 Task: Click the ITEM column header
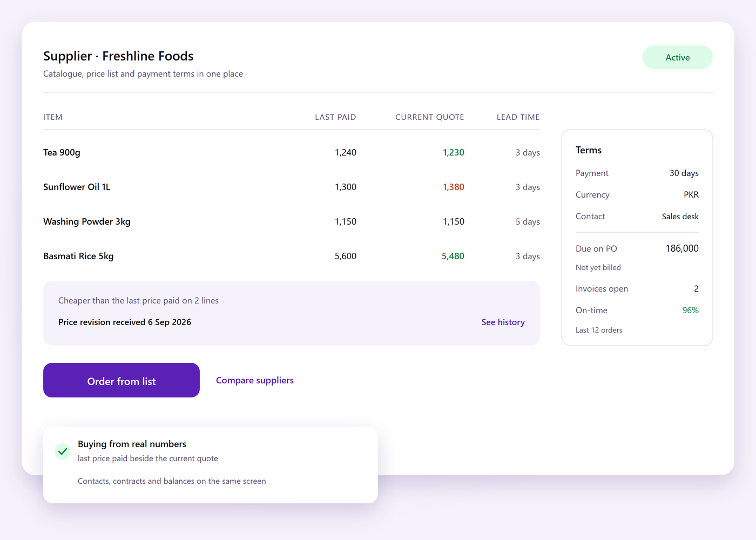(x=53, y=117)
